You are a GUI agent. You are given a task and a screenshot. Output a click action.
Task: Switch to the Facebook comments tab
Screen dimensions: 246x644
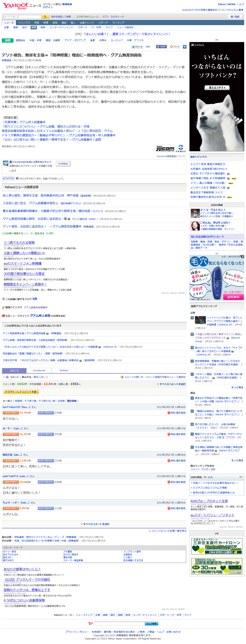click(x=39, y=370)
